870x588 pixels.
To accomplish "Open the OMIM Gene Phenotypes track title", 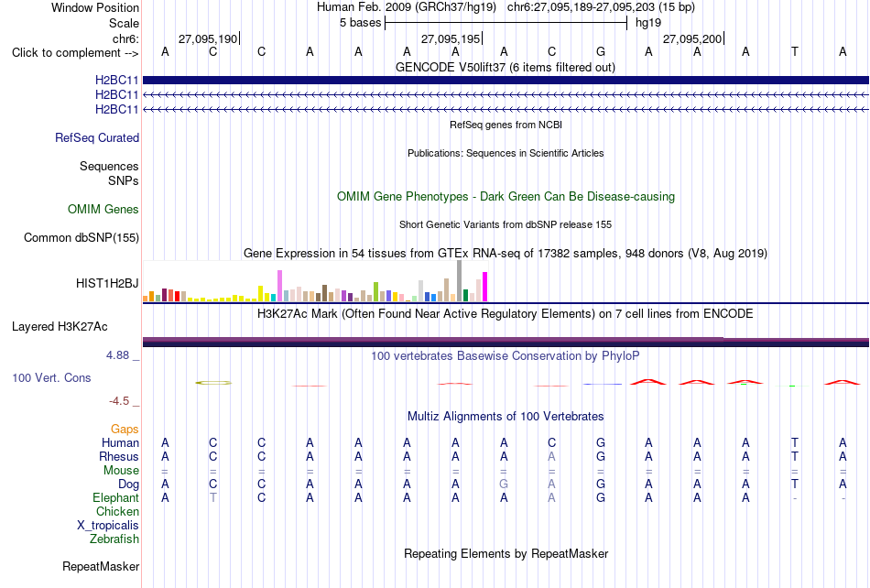I will pos(506,196).
